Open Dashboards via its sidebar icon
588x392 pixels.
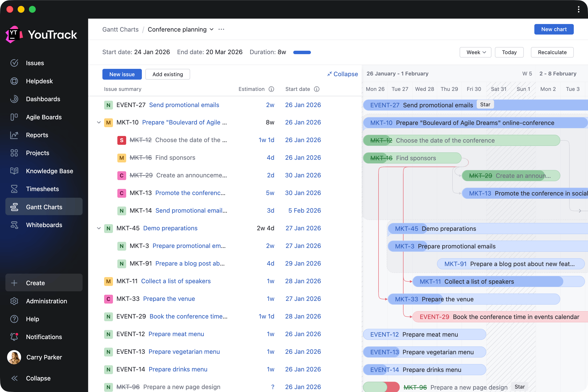(x=14, y=99)
